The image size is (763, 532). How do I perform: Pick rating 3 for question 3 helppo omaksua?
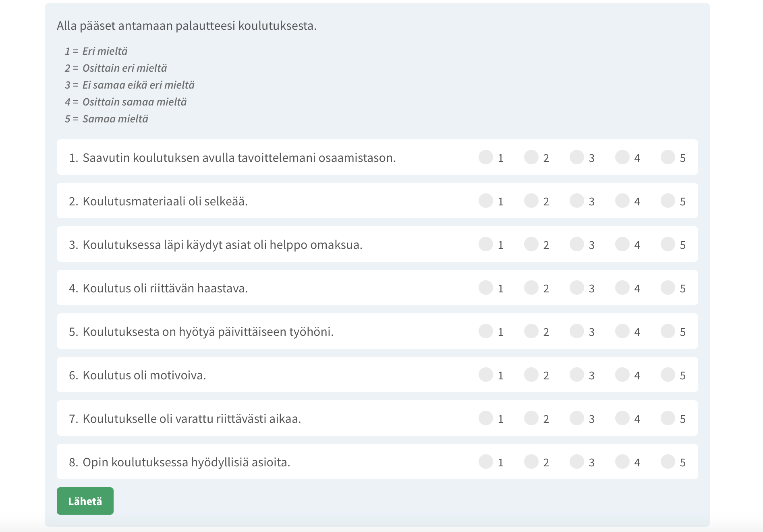click(x=577, y=244)
